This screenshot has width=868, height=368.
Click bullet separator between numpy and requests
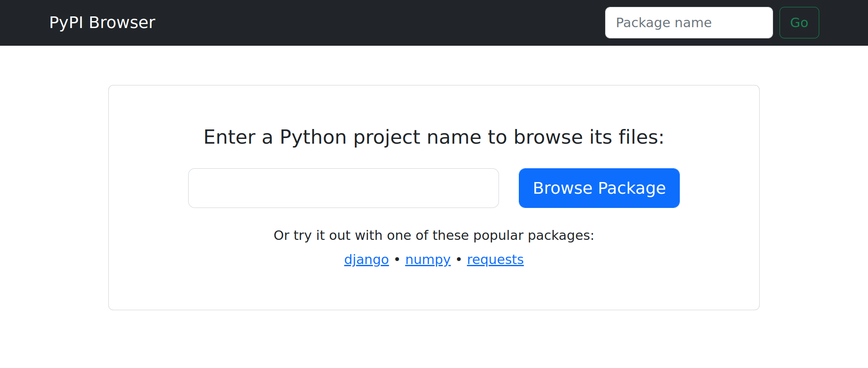coord(459,259)
